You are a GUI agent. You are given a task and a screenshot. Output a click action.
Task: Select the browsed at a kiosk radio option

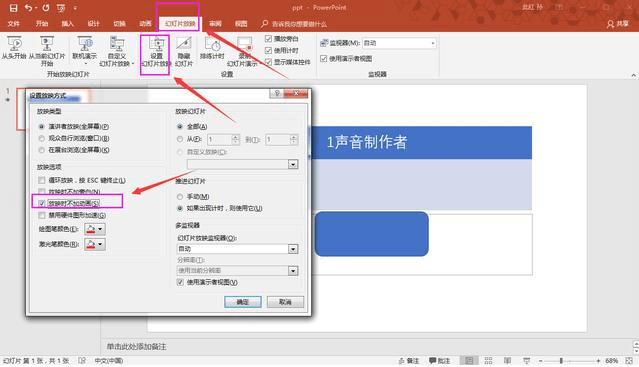(x=42, y=150)
